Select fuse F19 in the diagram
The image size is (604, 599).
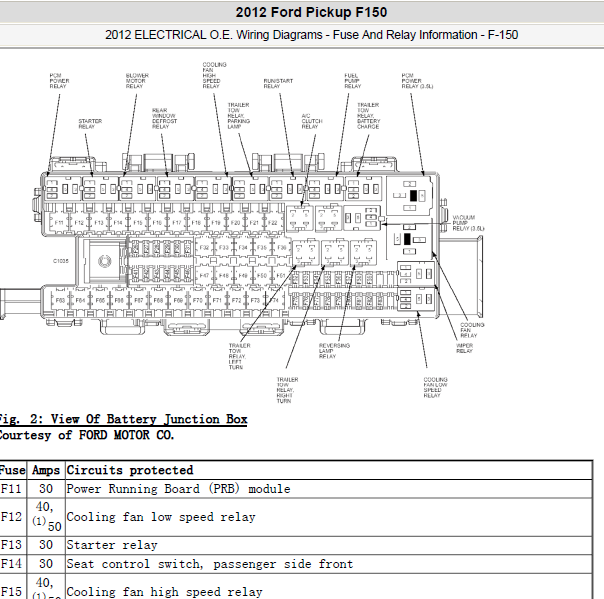215,223
